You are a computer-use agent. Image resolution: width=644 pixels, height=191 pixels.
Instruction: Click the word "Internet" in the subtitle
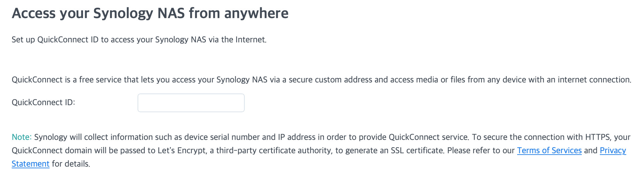point(250,40)
